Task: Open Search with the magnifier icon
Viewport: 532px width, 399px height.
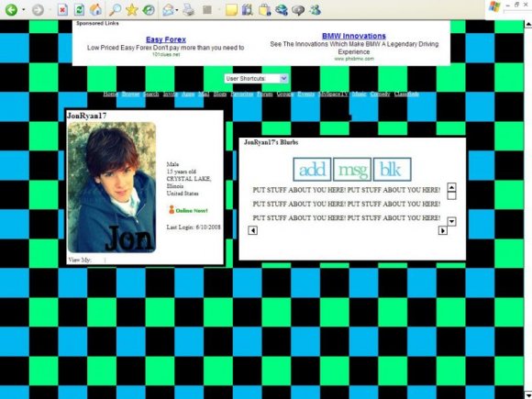Action: [x=115, y=10]
